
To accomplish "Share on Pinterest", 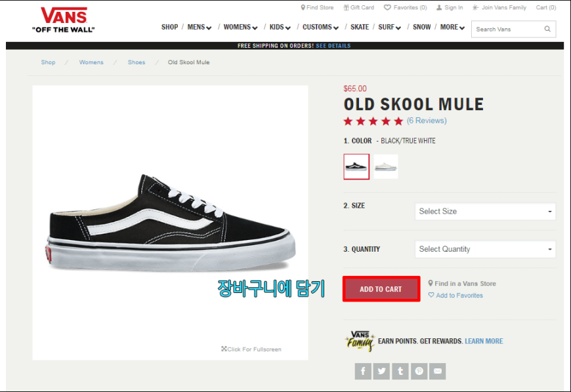I will [x=419, y=371].
